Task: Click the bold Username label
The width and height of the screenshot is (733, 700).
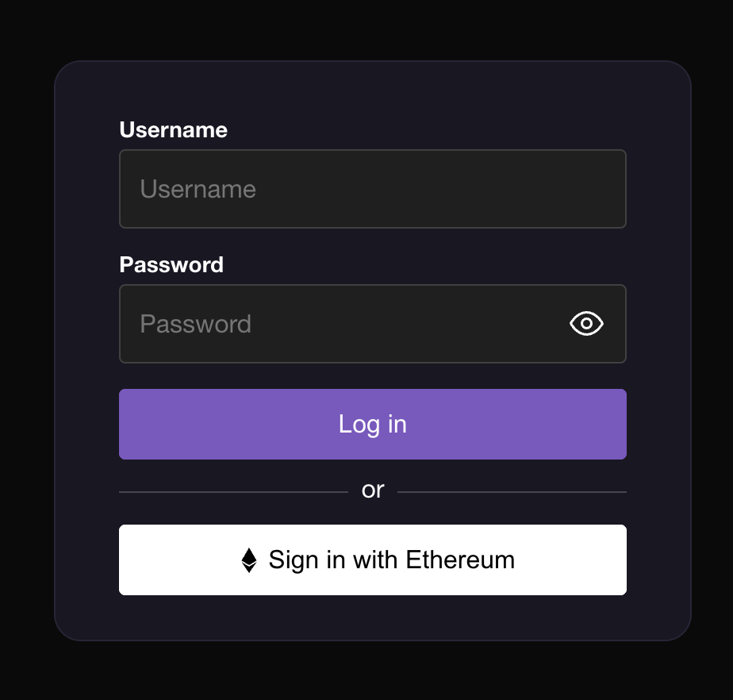Action: (173, 130)
